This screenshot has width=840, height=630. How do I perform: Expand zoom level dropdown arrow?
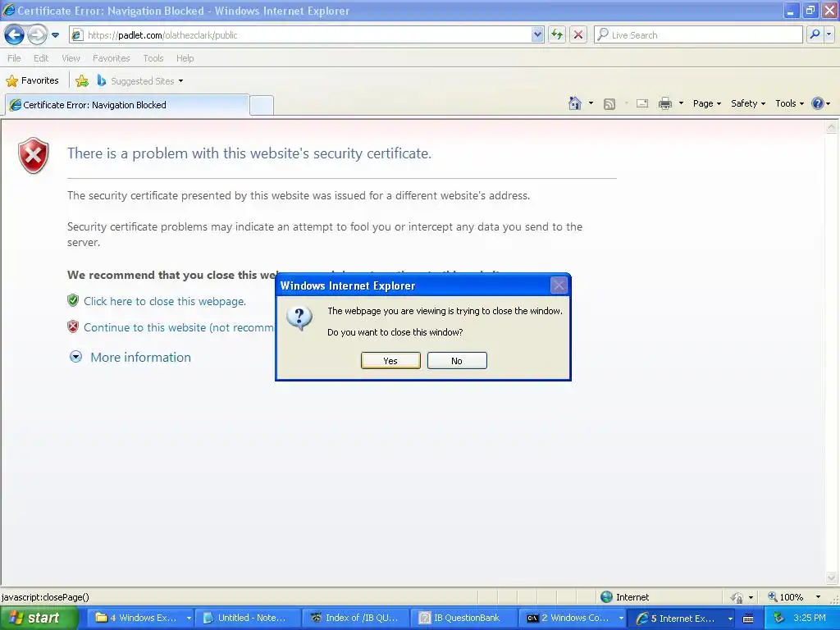(x=818, y=597)
